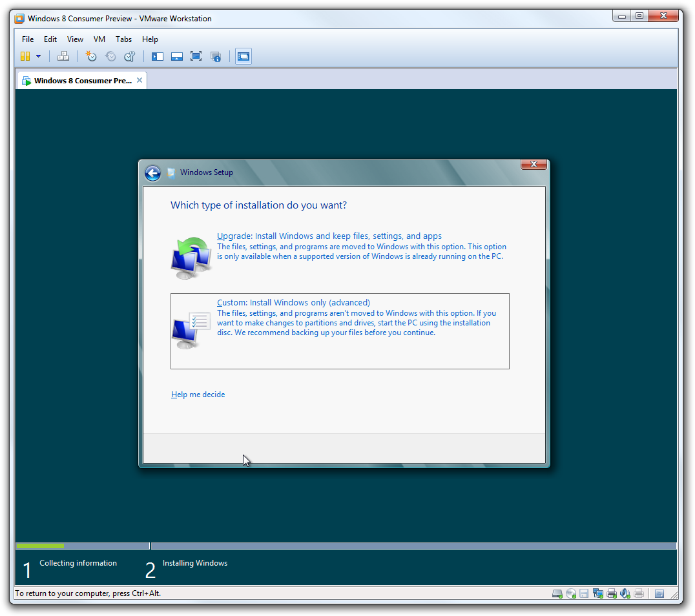
Task: Open the Help menu
Action: click(x=150, y=39)
